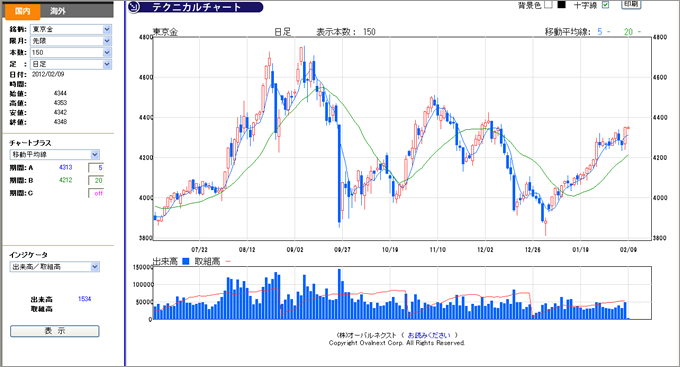The height and width of the screenshot is (367, 680).
Task: Switch to the 国内 tab
Action: point(23,11)
